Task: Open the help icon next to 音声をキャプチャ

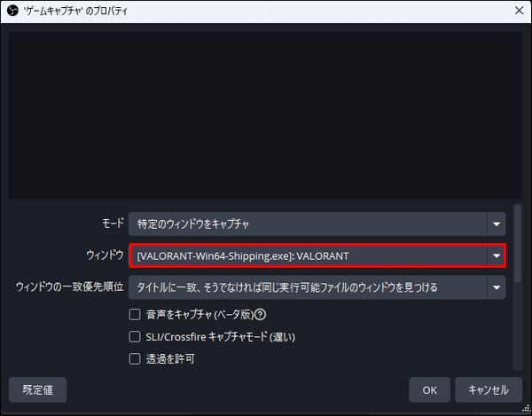Action: coord(260,315)
